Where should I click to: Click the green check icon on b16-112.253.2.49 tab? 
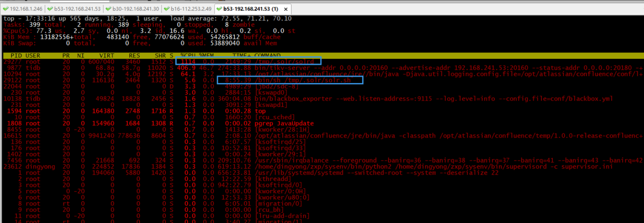pyautogui.click(x=166, y=9)
